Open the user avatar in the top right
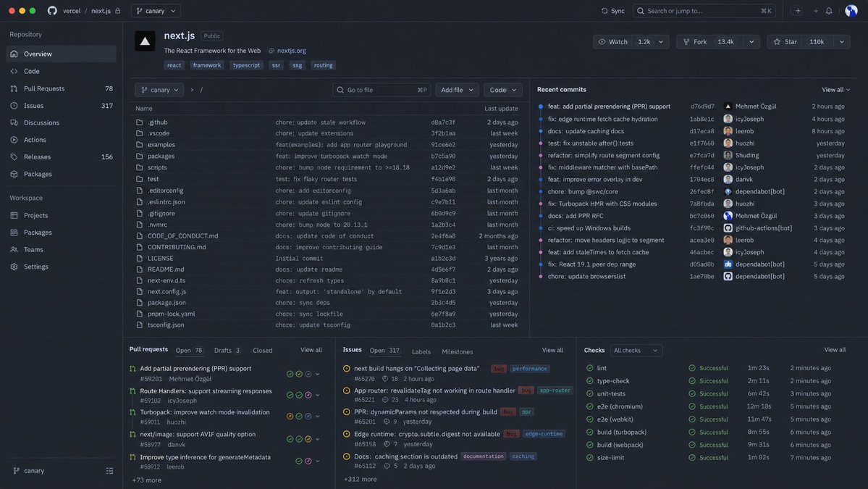This screenshot has width=868, height=489. click(851, 11)
